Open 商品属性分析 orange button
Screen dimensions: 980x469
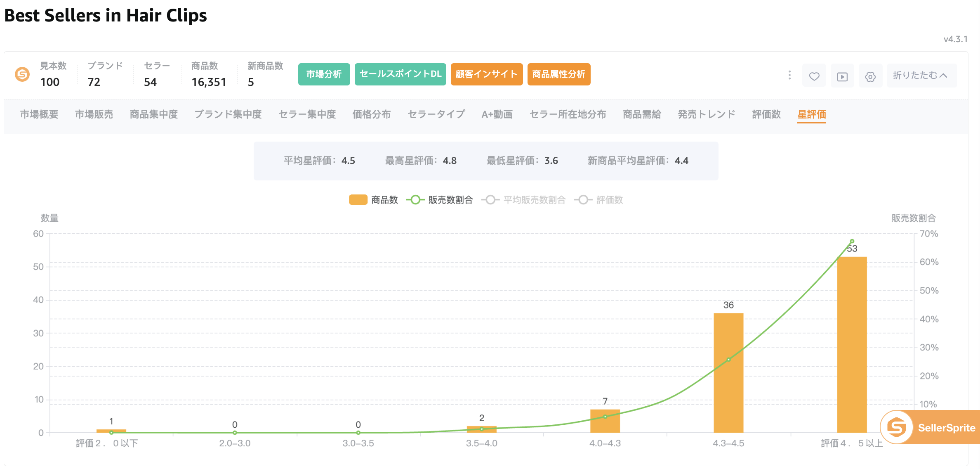click(559, 74)
